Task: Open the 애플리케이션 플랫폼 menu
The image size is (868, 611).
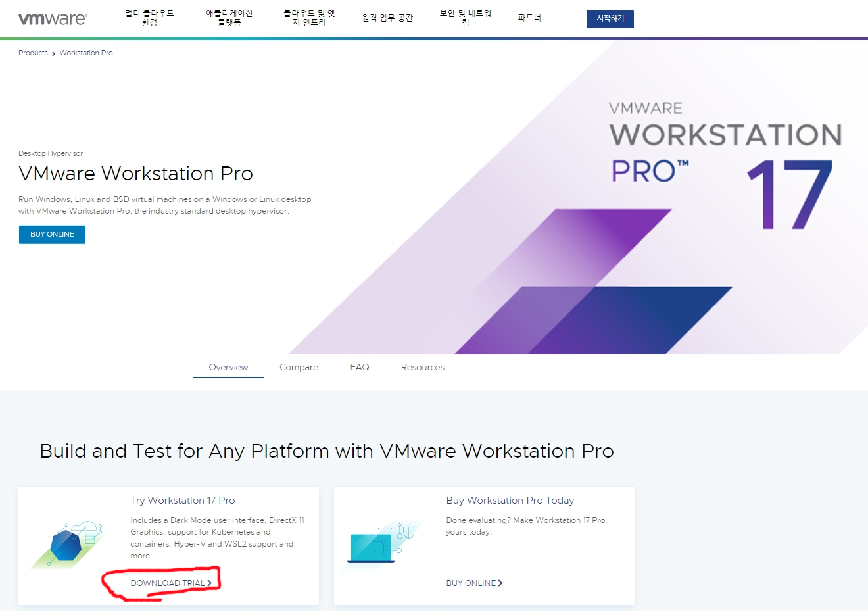Action: tap(229, 18)
